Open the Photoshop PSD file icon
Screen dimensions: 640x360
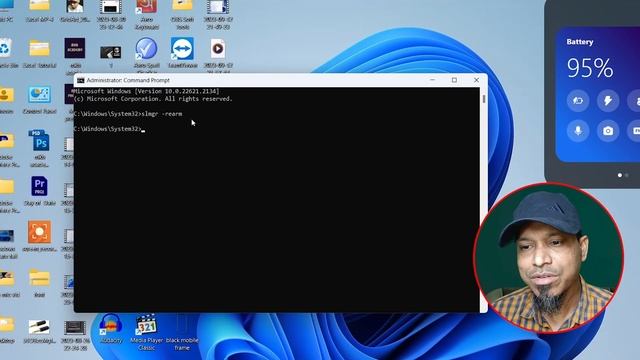click(39, 141)
